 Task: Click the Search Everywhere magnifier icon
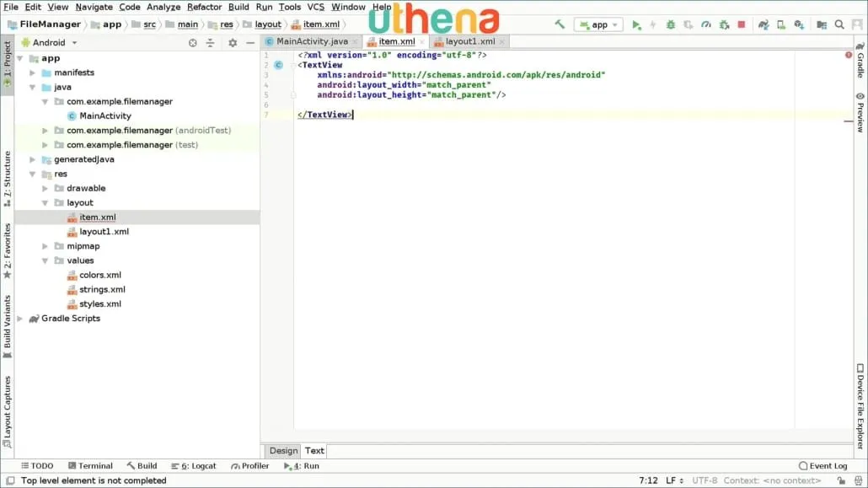click(839, 25)
